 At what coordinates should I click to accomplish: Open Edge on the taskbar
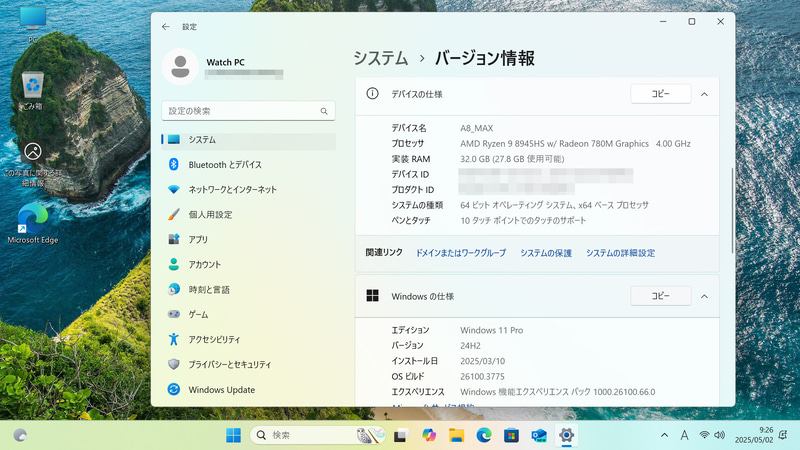[x=484, y=435]
